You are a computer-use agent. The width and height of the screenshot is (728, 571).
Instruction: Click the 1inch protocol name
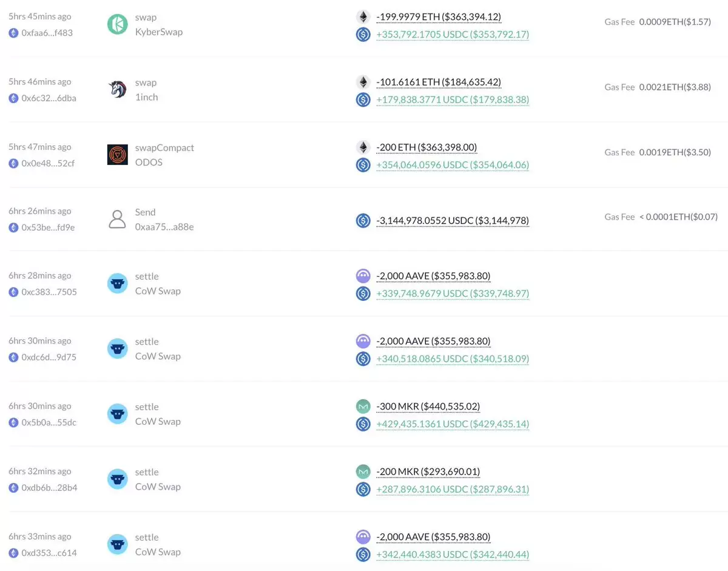pyautogui.click(x=147, y=97)
